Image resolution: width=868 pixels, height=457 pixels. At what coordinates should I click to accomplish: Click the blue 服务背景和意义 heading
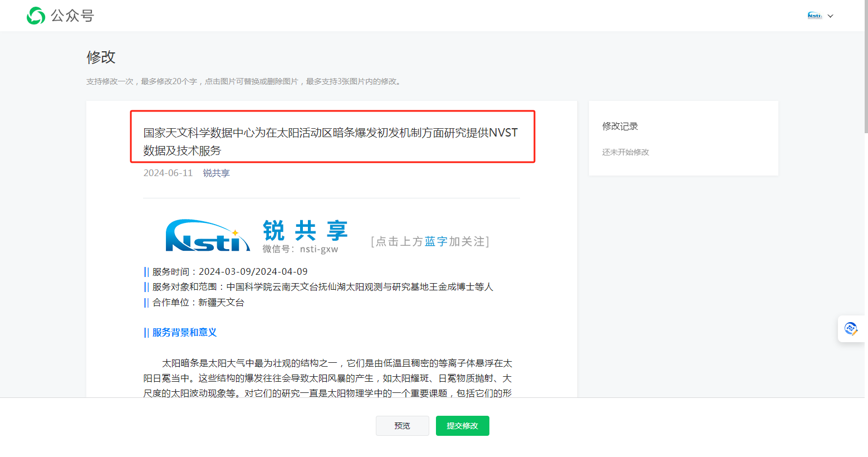[180, 332]
